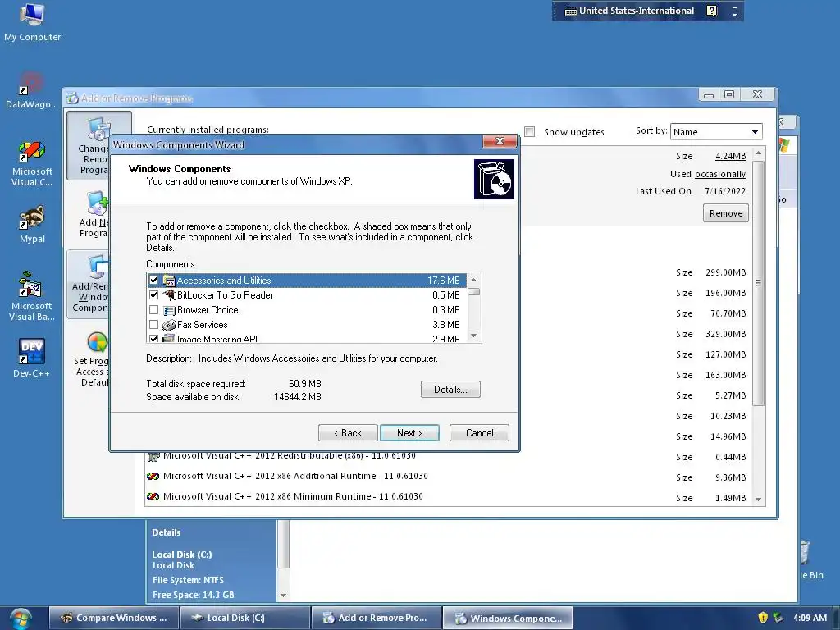This screenshot has height=630, width=840.
Task: Click the BitLocker To Go Reader icon
Action: pyautogui.click(x=169, y=295)
